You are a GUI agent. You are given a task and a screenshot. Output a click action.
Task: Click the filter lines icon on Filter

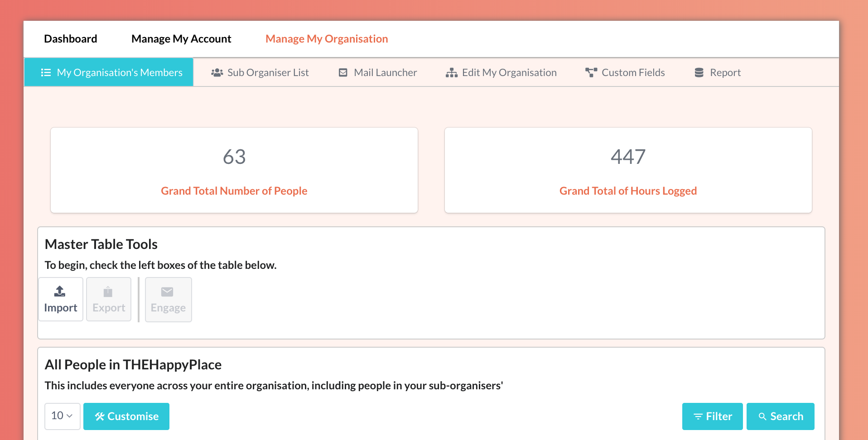698,416
